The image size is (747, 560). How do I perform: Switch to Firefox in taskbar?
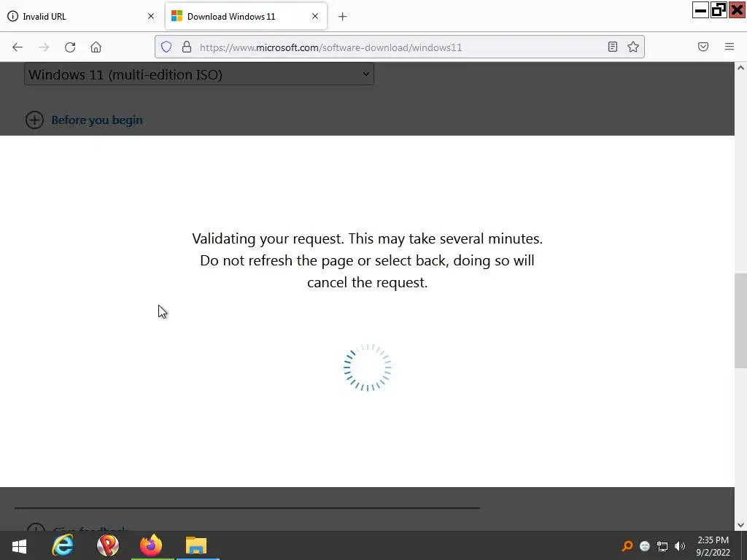coord(151,545)
